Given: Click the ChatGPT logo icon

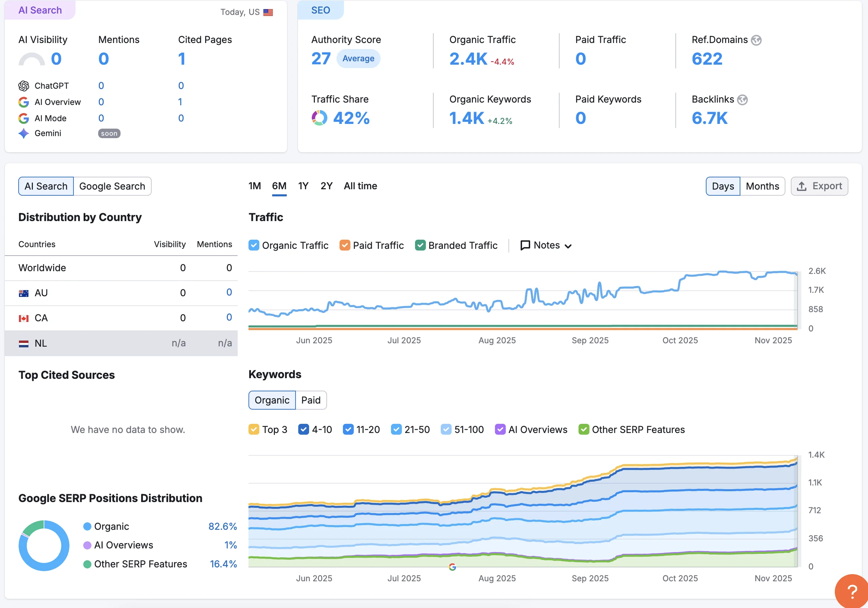Looking at the screenshot, I should 23,86.
